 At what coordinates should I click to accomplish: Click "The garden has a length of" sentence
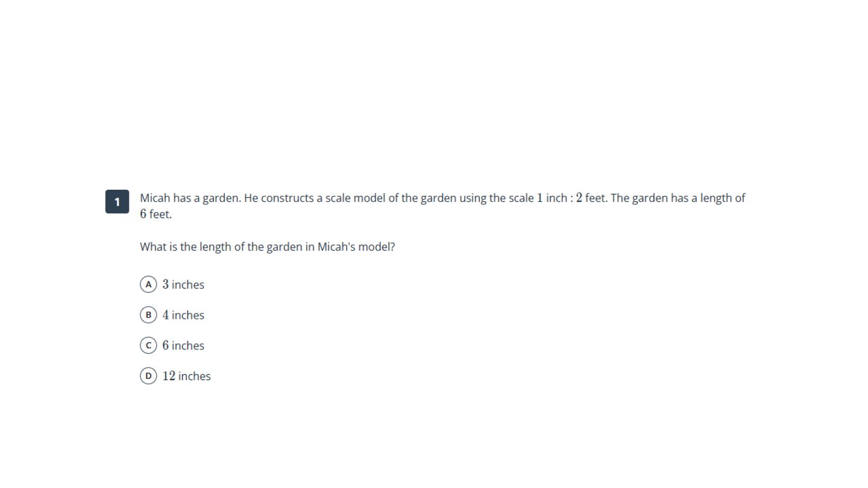click(x=678, y=198)
